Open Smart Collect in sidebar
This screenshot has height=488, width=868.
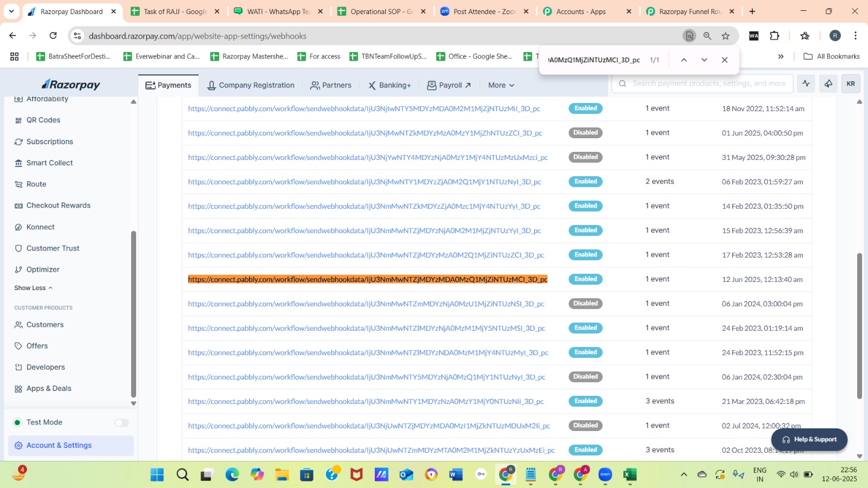click(49, 163)
